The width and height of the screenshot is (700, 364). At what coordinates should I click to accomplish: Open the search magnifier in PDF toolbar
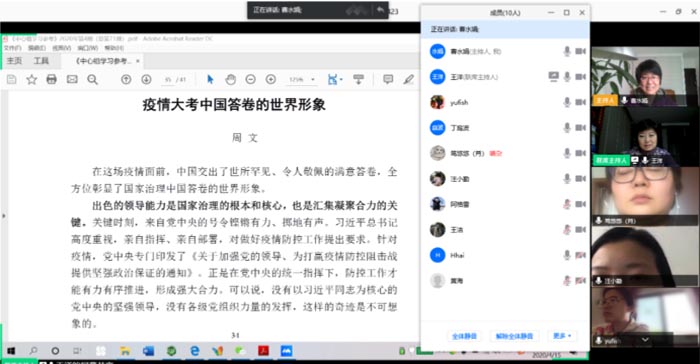click(x=92, y=79)
